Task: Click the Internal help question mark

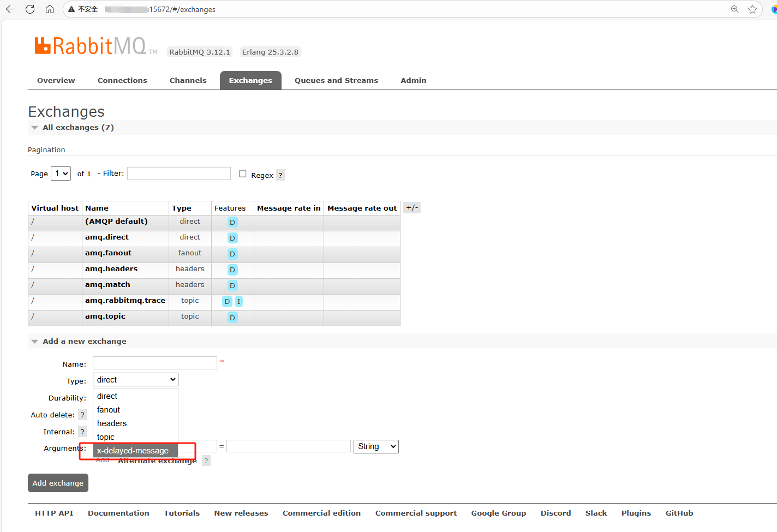Action: (82, 432)
